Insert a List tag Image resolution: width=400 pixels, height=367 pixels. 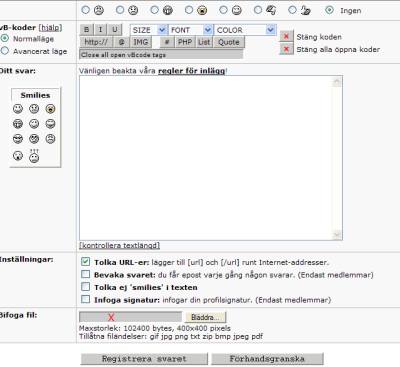pyautogui.click(x=204, y=42)
